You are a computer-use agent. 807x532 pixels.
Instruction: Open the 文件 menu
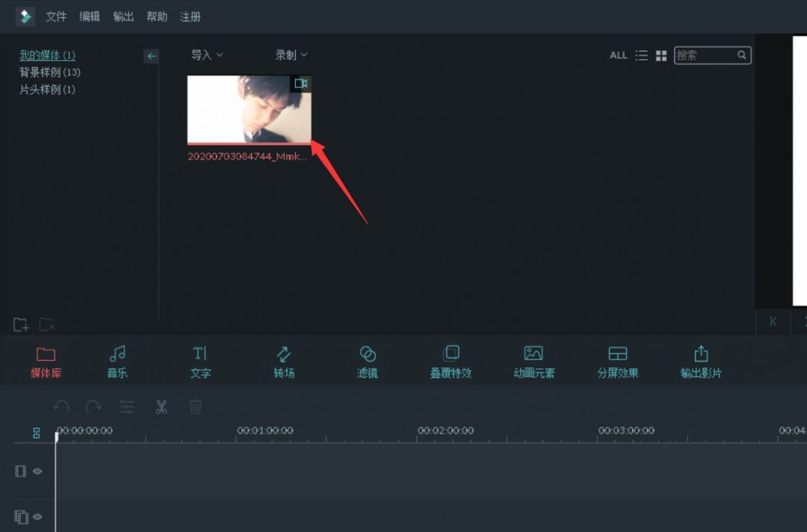(56, 16)
